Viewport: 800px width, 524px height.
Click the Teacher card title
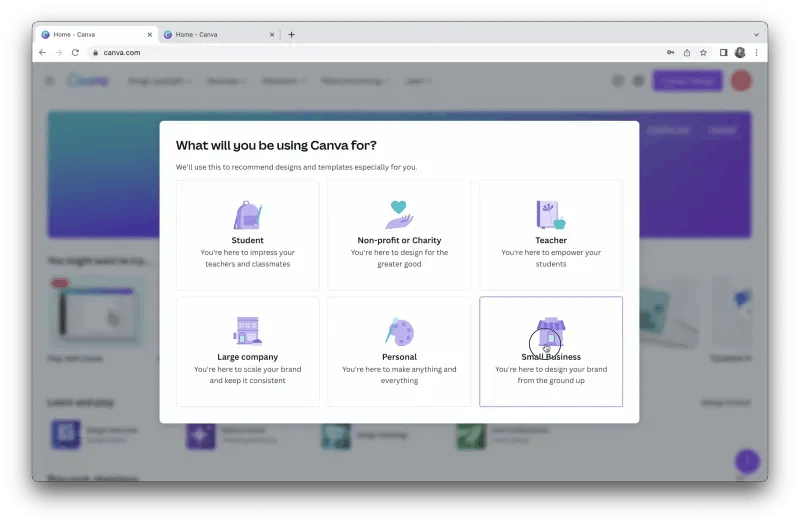click(x=551, y=240)
